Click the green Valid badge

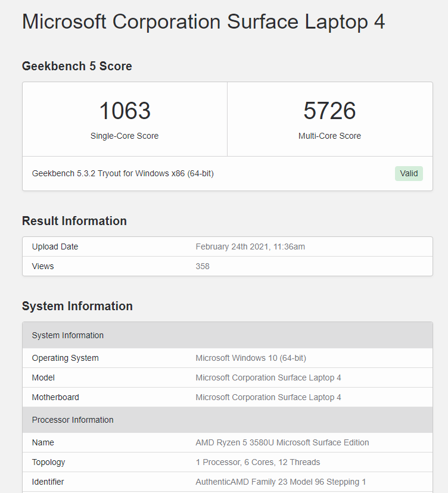(409, 173)
